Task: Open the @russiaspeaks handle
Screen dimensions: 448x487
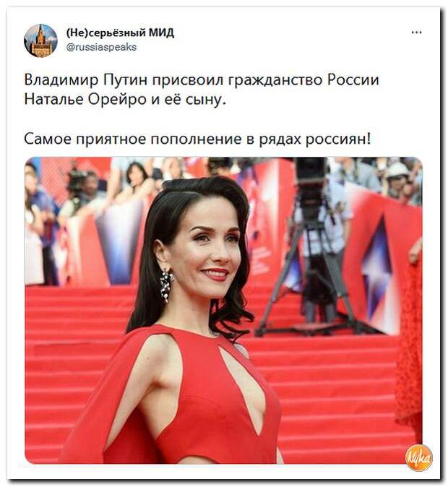Action: point(102,47)
